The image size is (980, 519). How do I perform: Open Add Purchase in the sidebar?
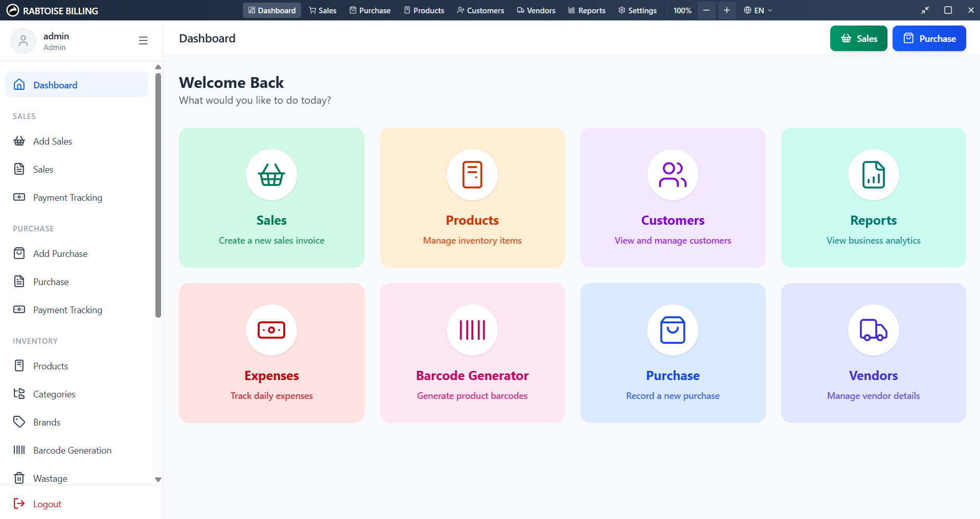[77, 253]
